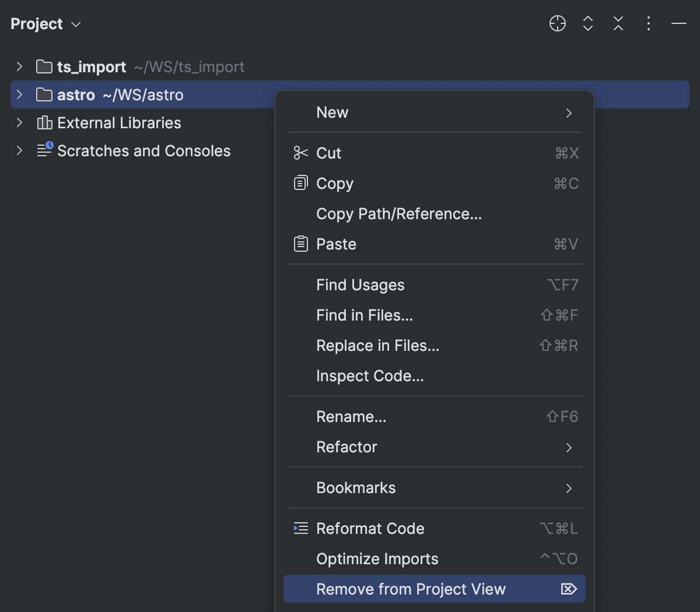Click Find in Files option
The height and width of the screenshot is (612, 700).
click(x=364, y=315)
